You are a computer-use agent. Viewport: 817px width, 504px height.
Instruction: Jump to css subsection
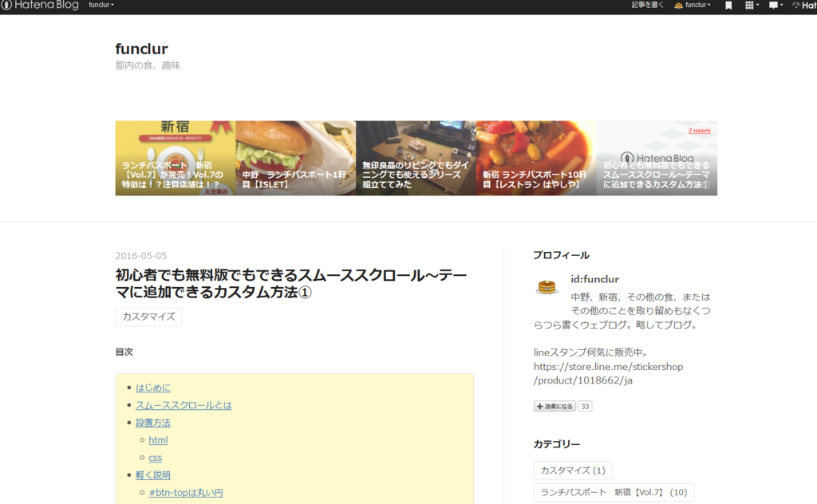155,458
